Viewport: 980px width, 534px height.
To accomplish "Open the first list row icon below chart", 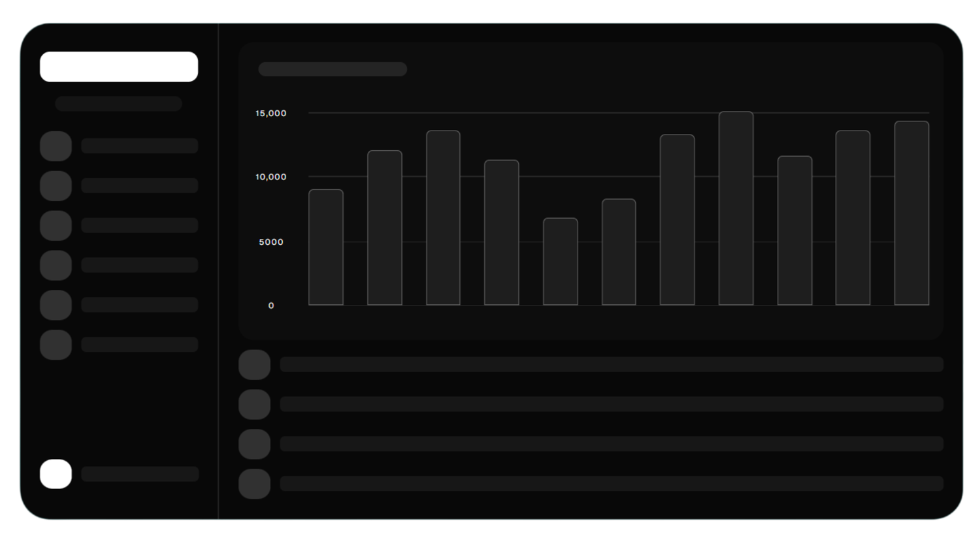I will 254,364.
